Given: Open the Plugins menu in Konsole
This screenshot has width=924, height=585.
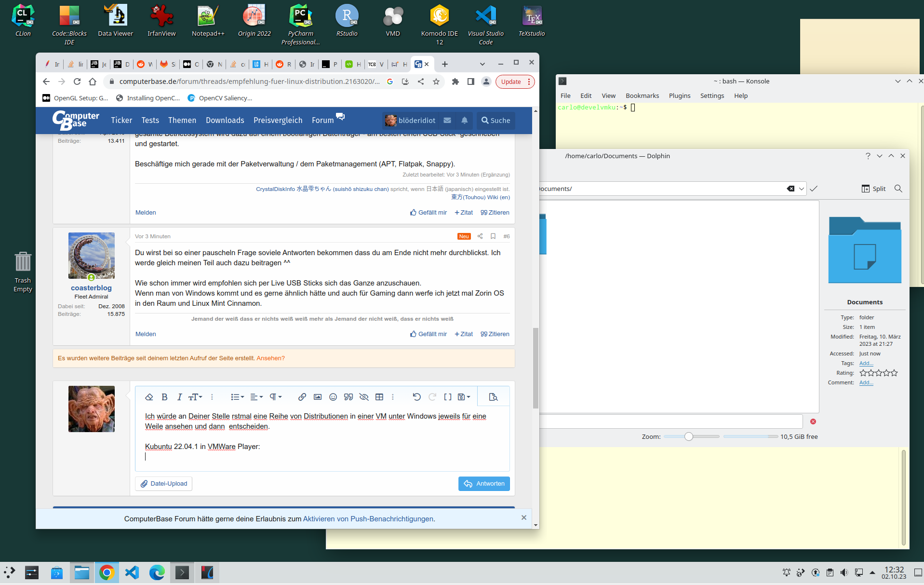Looking at the screenshot, I should pyautogui.click(x=680, y=95).
